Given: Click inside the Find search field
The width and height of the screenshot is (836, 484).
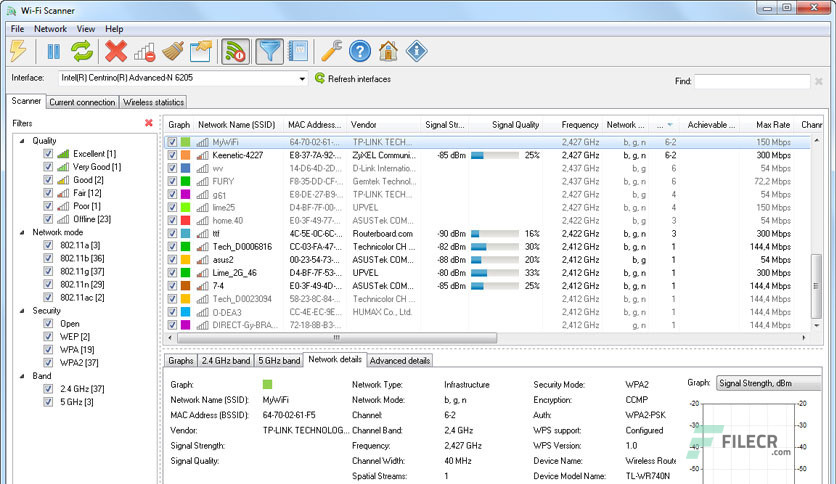Looking at the screenshot, I should coord(752,82).
